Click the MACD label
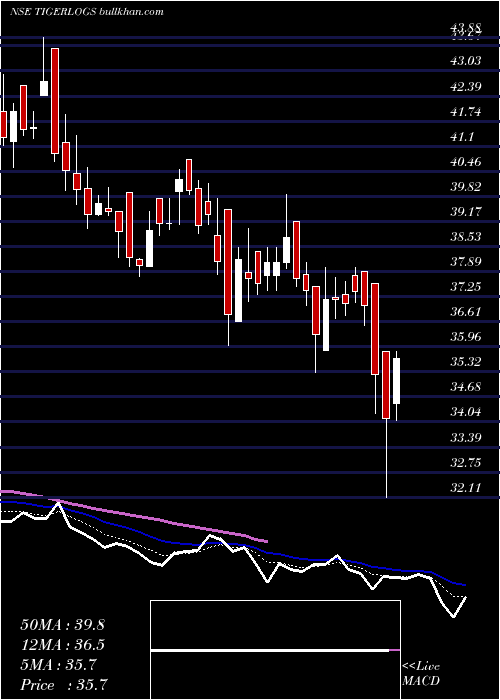500x700 pixels. click(421, 681)
